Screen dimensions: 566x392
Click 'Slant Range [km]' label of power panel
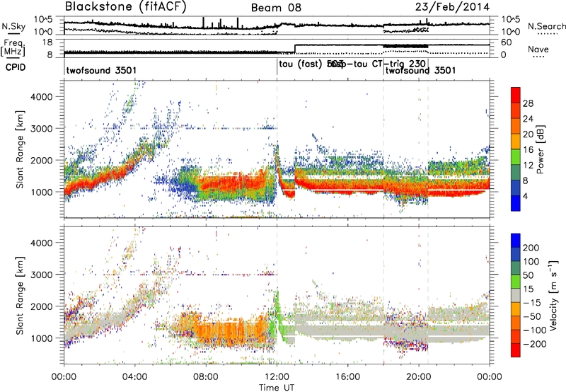coord(21,150)
